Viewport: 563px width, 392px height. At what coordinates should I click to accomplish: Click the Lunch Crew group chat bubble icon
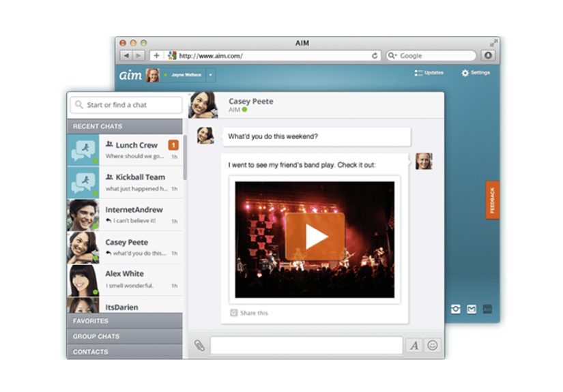[83, 149]
